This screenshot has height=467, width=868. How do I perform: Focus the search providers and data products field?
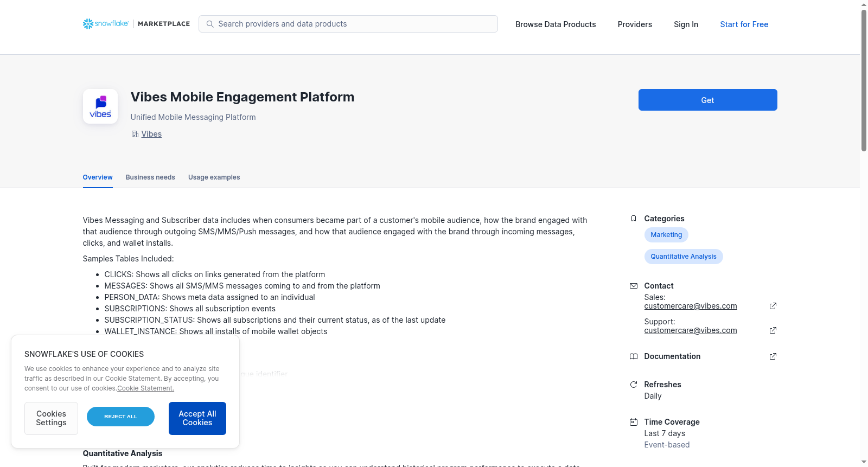[x=348, y=24]
